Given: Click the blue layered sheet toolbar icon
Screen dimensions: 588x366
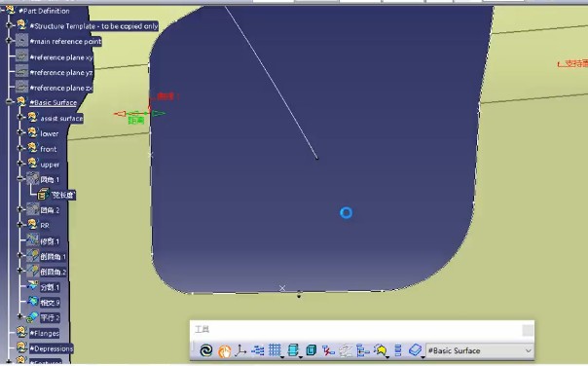Looking at the screenshot, I should coord(415,349).
